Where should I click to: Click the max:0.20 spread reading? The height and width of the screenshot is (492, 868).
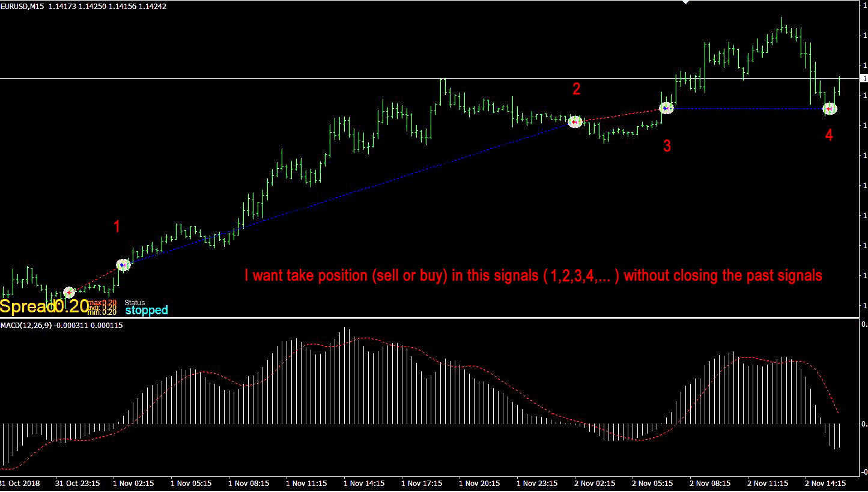point(102,302)
